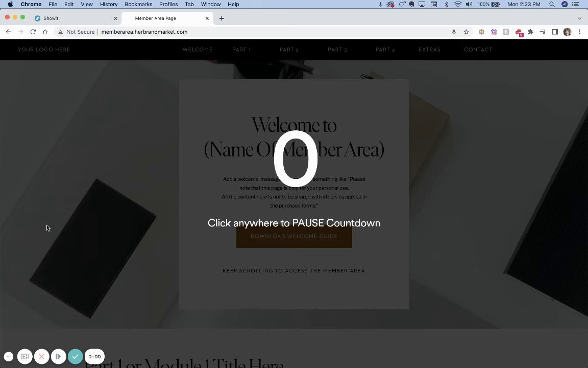Image resolution: width=588 pixels, height=368 pixels.
Task: Click the pause/resume recording control
Action: [x=59, y=356]
